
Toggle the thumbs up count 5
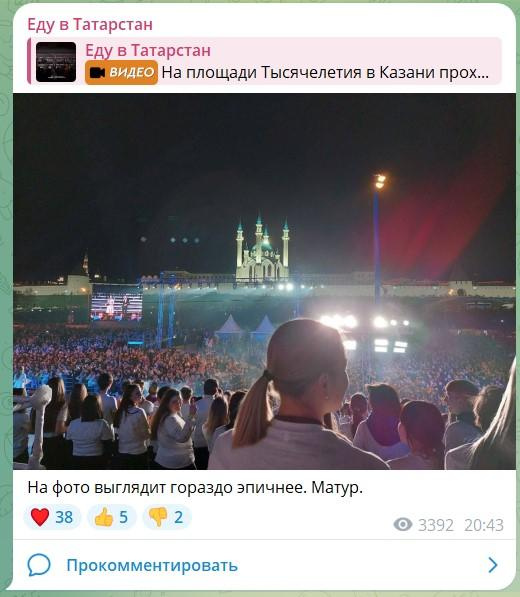point(123,517)
